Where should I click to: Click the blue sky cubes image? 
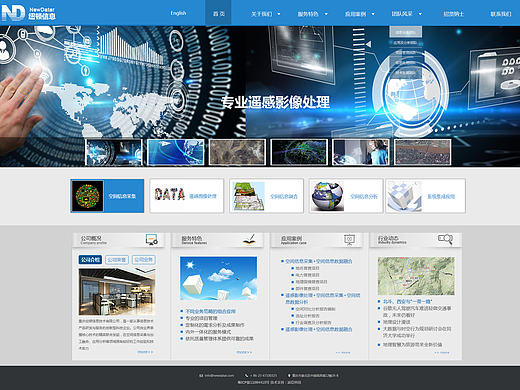(218, 278)
